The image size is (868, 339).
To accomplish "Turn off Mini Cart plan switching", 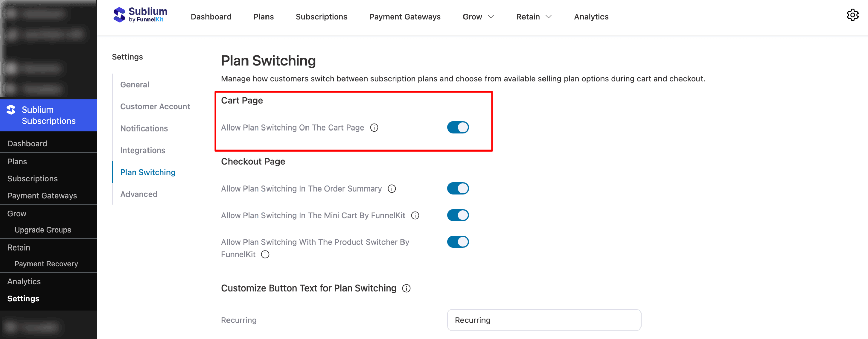I will coord(458,215).
